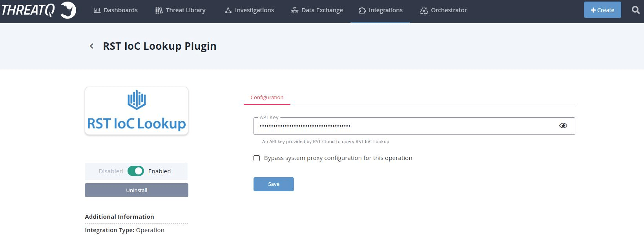Open the Investigations menu
644x236 pixels.
point(249,10)
